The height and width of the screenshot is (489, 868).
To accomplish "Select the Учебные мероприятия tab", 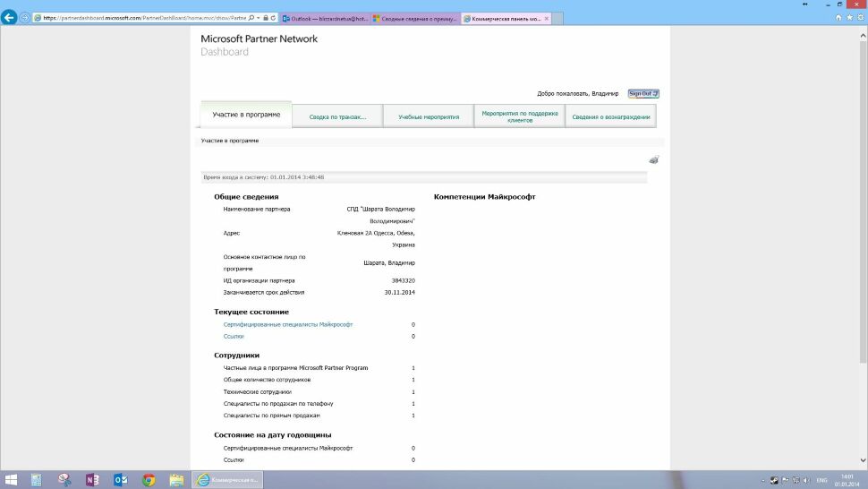I will pyautogui.click(x=429, y=117).
